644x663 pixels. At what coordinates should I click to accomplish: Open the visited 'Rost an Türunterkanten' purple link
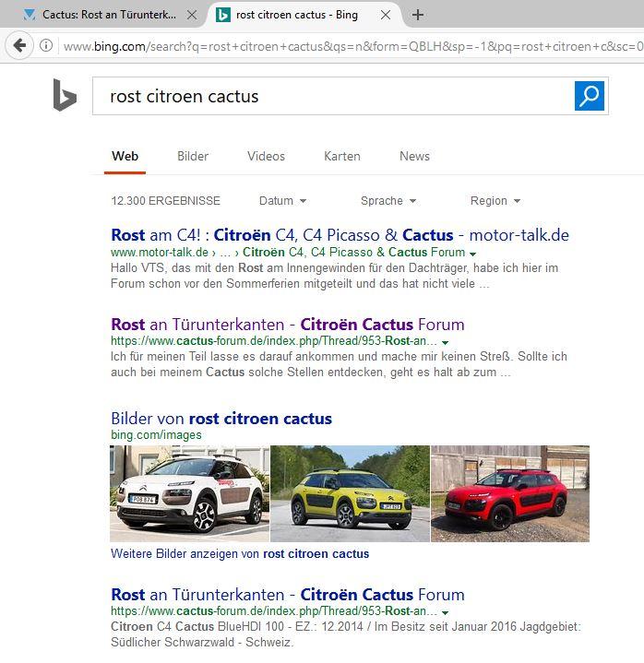click(x=287, y=325)
